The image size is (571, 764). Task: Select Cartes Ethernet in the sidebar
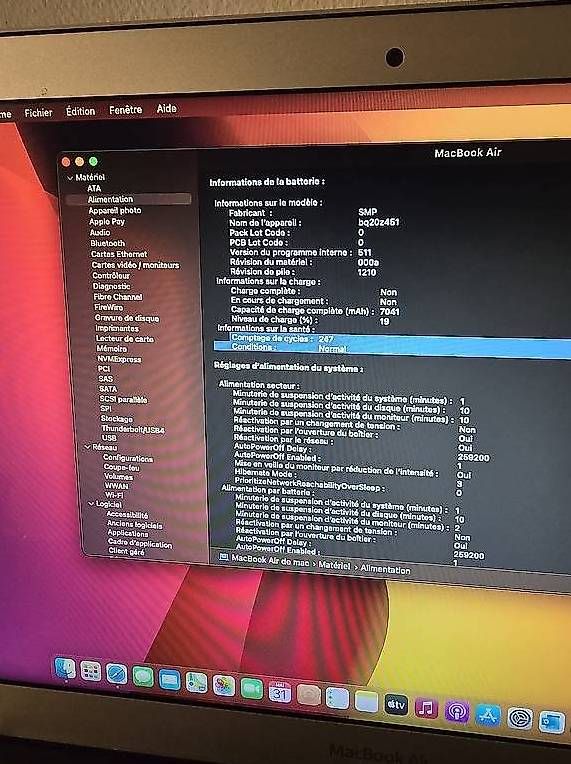(119, 254)
